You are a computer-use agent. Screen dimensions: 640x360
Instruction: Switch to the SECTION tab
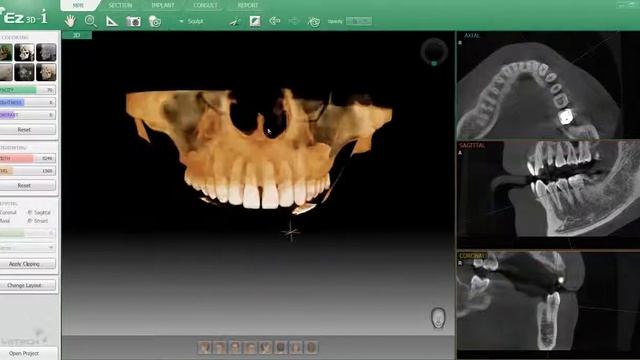pyautogui.click(x=120, y=5)
